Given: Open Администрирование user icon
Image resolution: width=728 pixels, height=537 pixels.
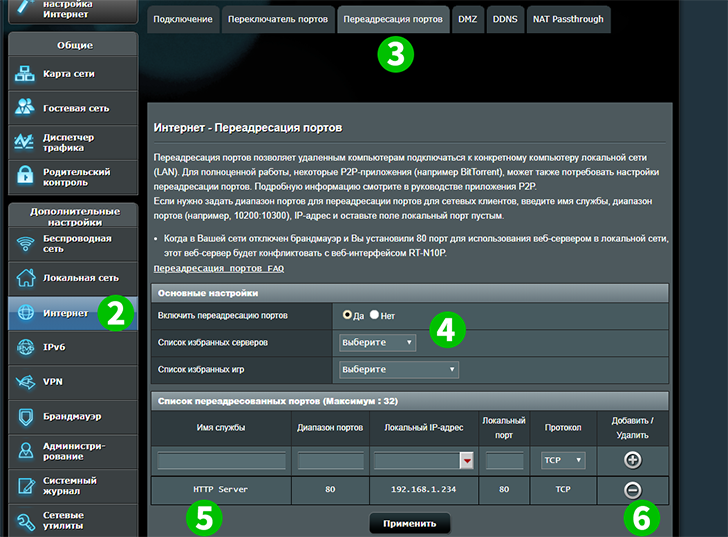Looking at the screenshot, I should click(26, 450).
